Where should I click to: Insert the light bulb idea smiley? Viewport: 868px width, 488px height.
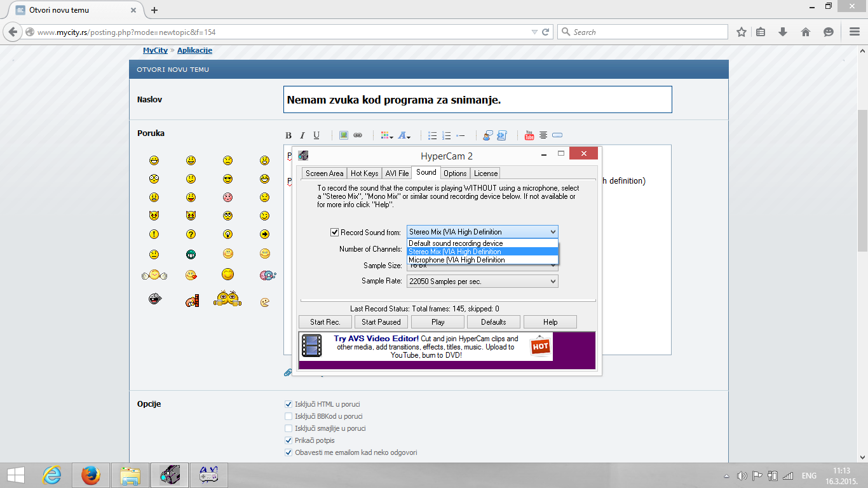[228, 234]
